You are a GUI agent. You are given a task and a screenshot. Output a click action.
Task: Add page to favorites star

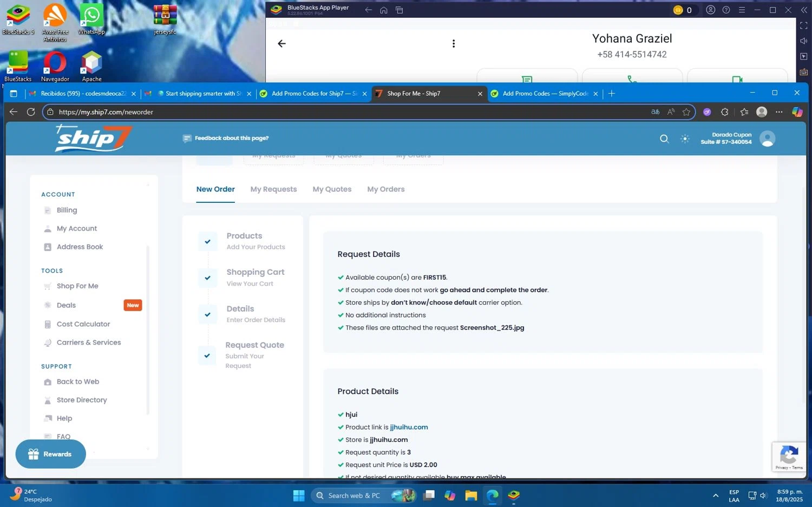[686, 112]
